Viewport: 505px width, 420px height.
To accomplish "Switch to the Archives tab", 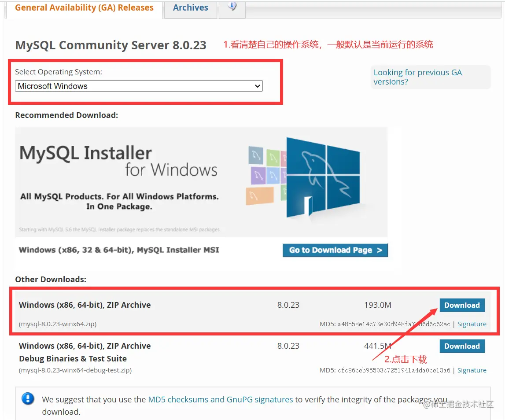I will point(190,8).
